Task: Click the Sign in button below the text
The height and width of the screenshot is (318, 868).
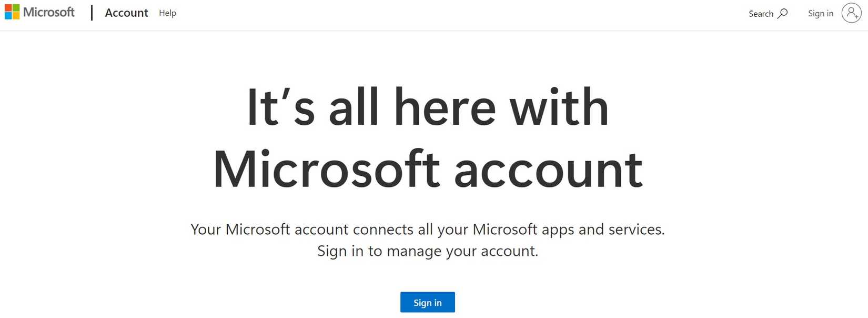Action: coord(427,302)
